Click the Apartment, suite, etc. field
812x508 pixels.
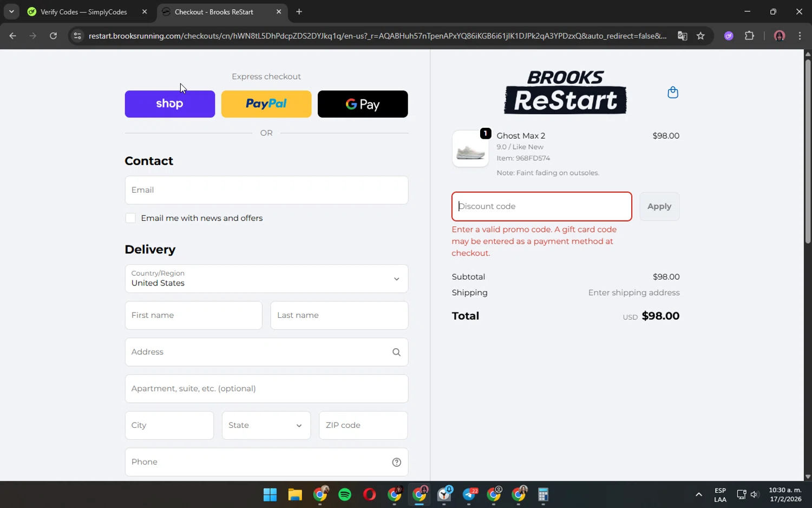tap(266, 389)
